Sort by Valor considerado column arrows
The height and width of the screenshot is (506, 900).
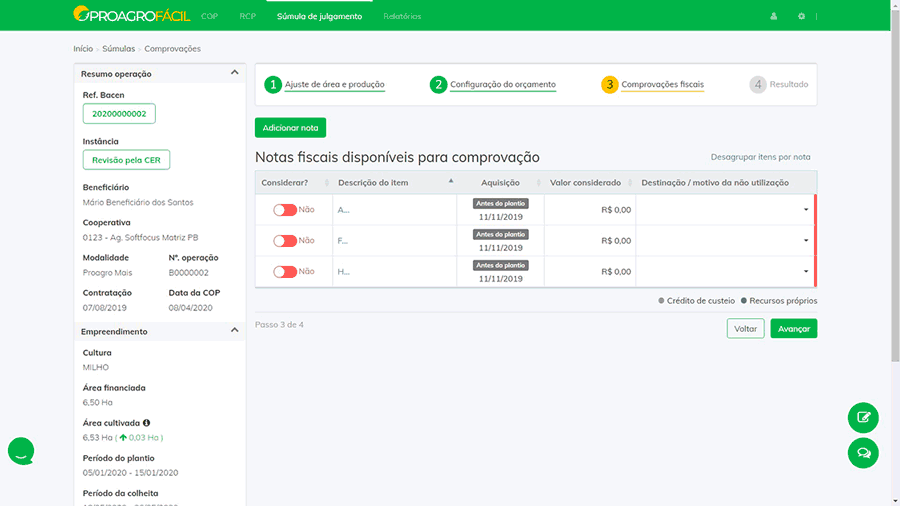tap(630, 182)
